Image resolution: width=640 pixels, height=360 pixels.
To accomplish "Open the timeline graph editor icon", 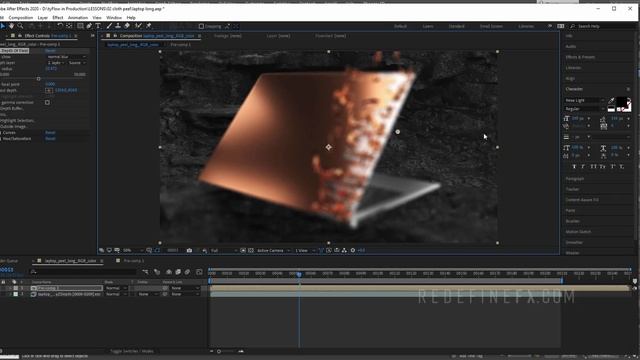I will pos(199,271).
